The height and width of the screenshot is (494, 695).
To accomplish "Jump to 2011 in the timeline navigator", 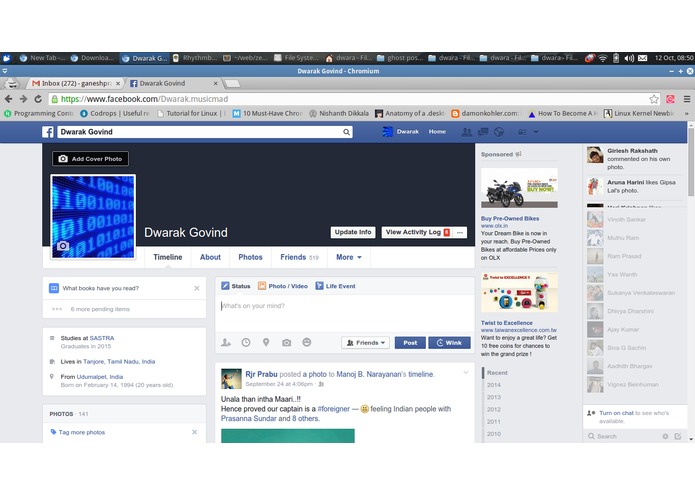I will (494, 422).
